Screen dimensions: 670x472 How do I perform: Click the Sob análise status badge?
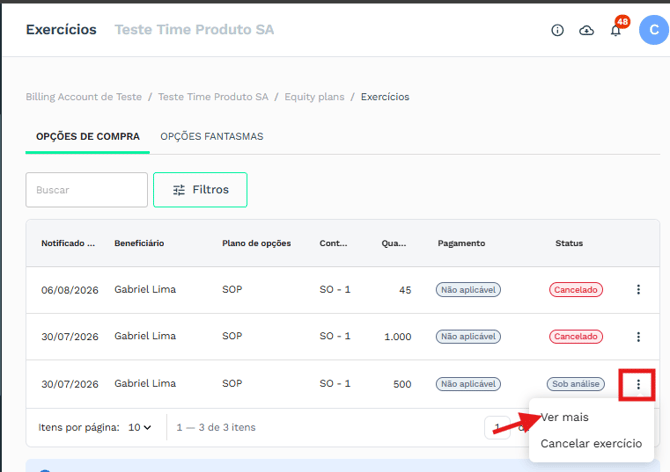(576, 384)
